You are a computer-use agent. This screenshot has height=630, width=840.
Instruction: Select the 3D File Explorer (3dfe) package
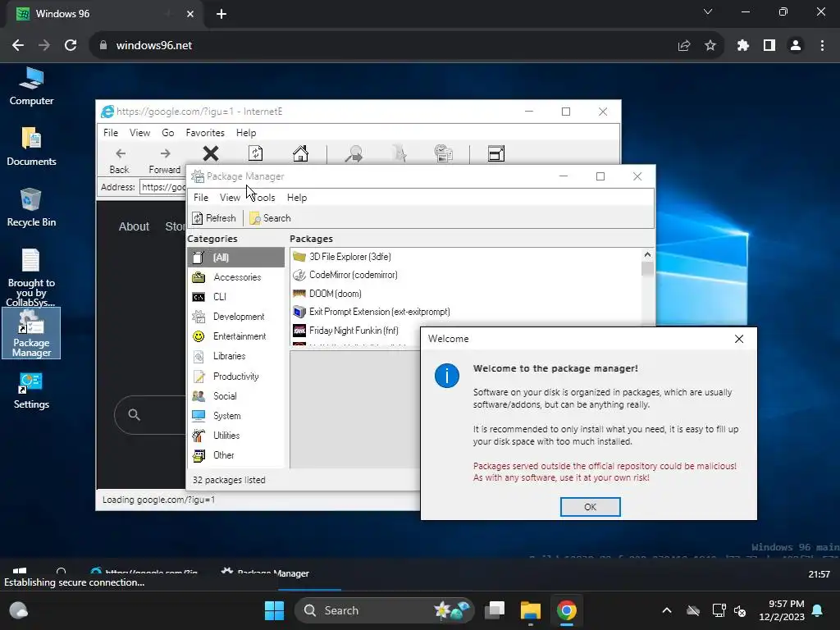pos(466,257)
